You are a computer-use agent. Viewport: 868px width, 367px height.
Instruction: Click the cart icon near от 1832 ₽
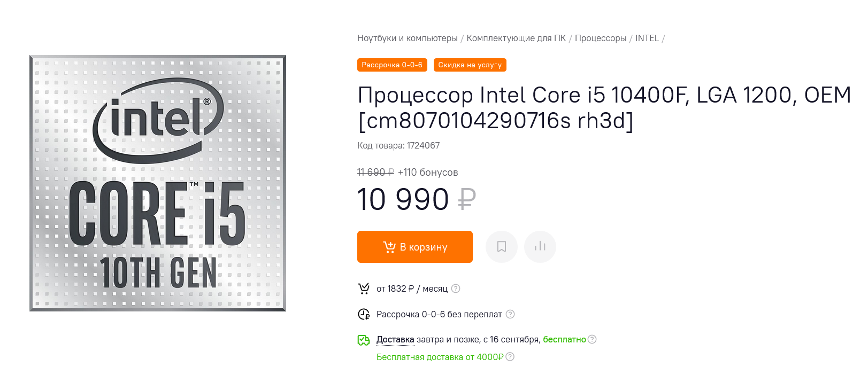364,288
